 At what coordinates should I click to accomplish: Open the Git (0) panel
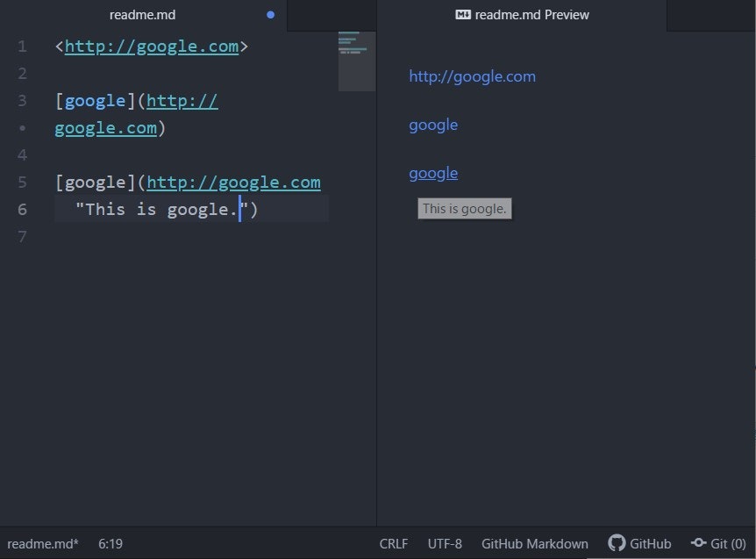(x=728, y=544)
